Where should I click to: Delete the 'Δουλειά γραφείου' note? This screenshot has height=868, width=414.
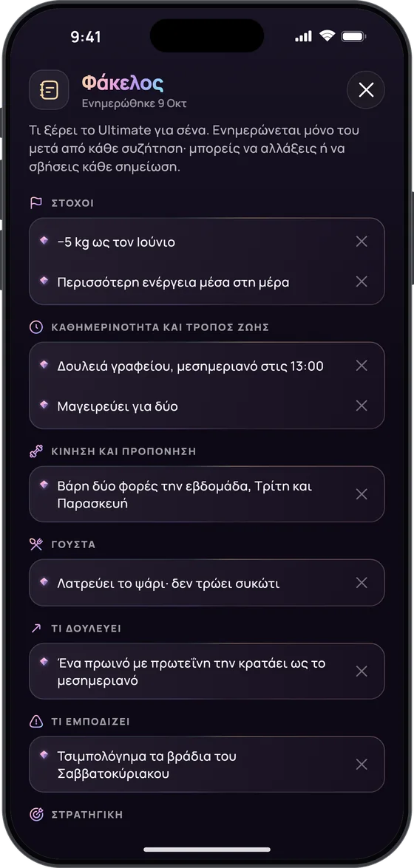(362, 366)
